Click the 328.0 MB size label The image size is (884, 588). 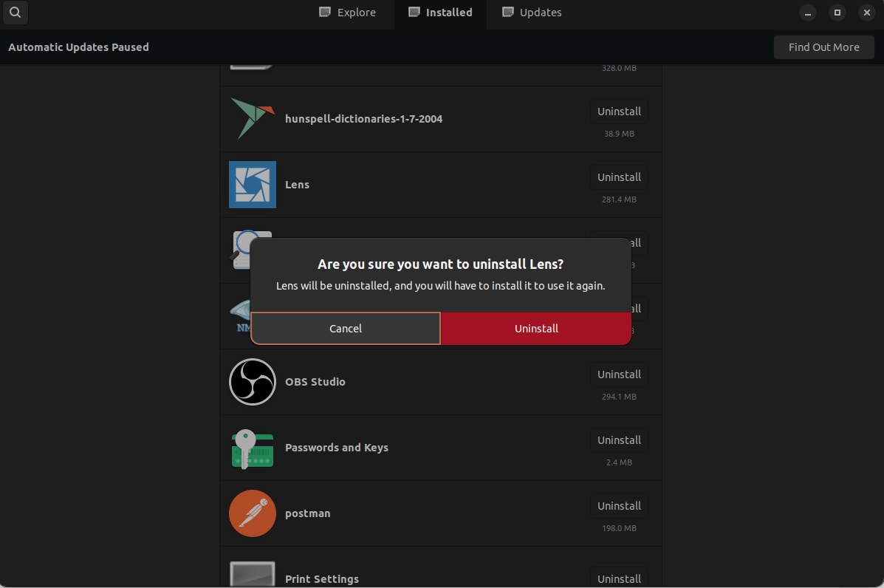(x=619, y=68)
